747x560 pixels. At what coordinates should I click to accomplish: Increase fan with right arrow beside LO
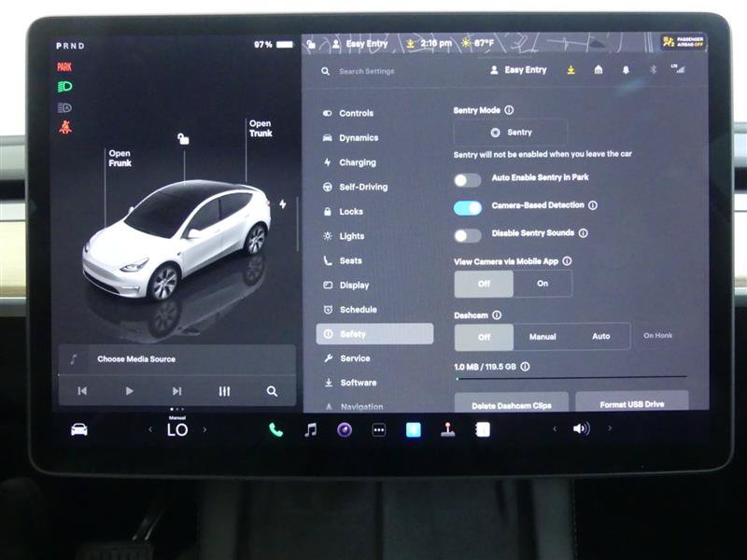click(x=204, y=429)
